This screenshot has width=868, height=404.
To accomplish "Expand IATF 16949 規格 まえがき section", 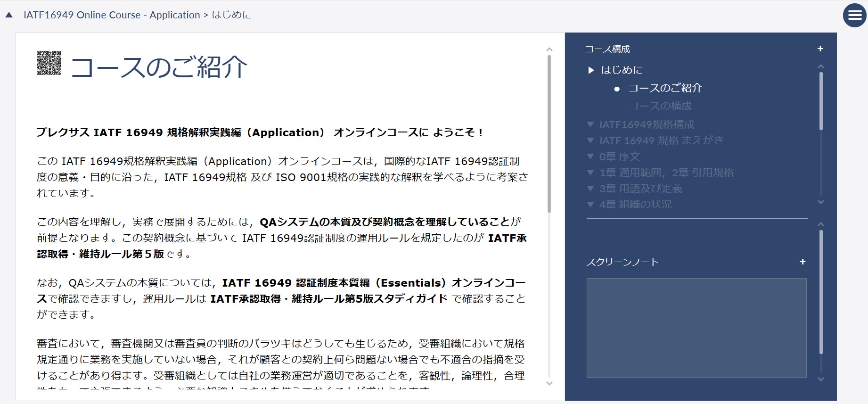I will [x=590, y=140].
